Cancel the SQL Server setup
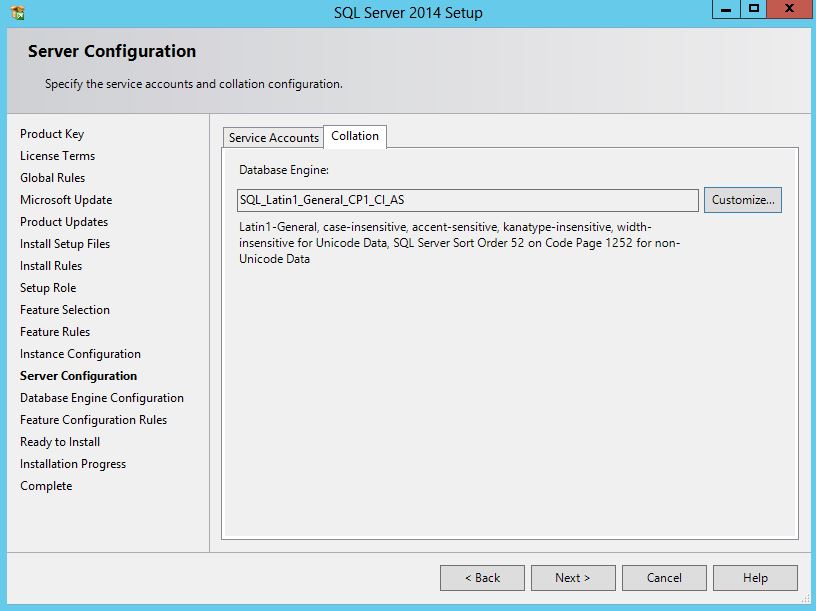816x611 pixels. click(664, 578)
